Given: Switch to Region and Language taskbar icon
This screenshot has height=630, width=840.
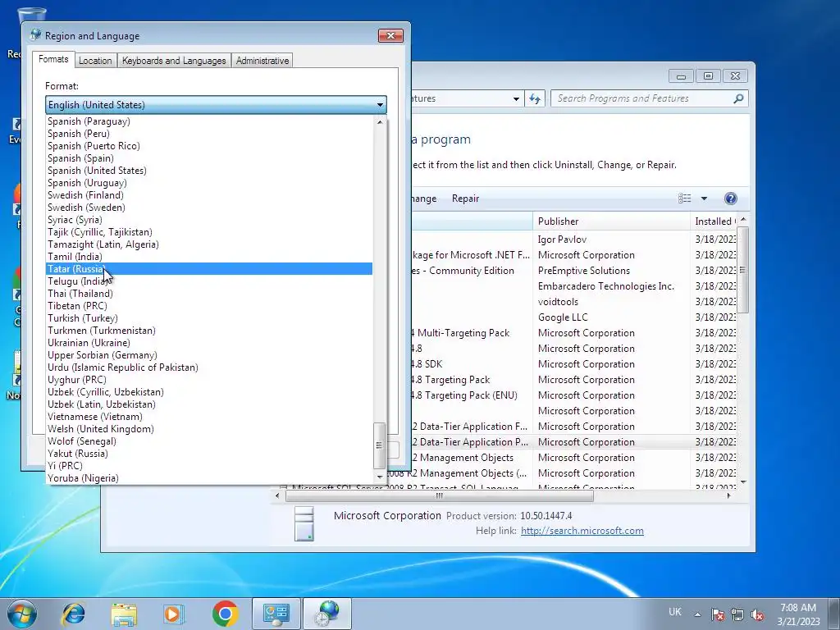Looking at the screenshot, I should (327, 614).
